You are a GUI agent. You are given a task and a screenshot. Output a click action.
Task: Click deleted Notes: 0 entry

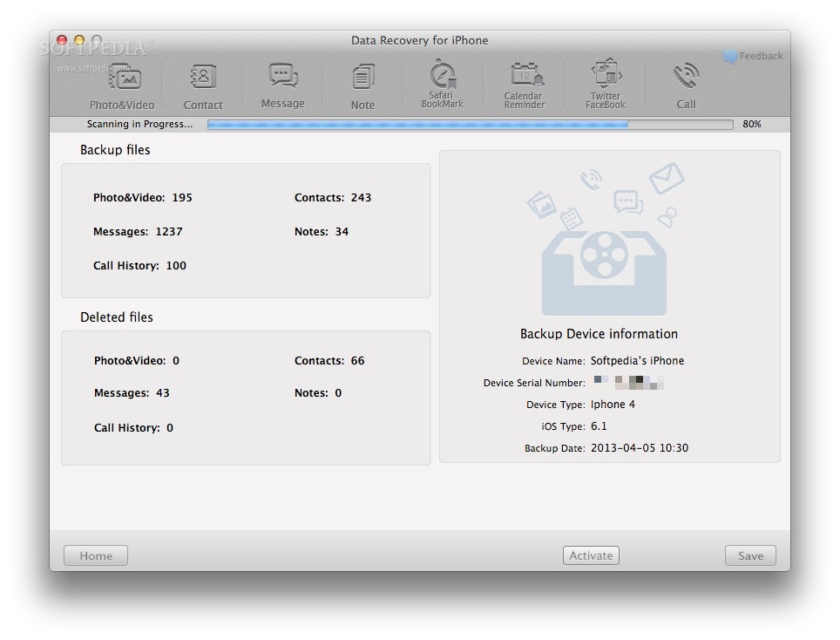(318, 393)
